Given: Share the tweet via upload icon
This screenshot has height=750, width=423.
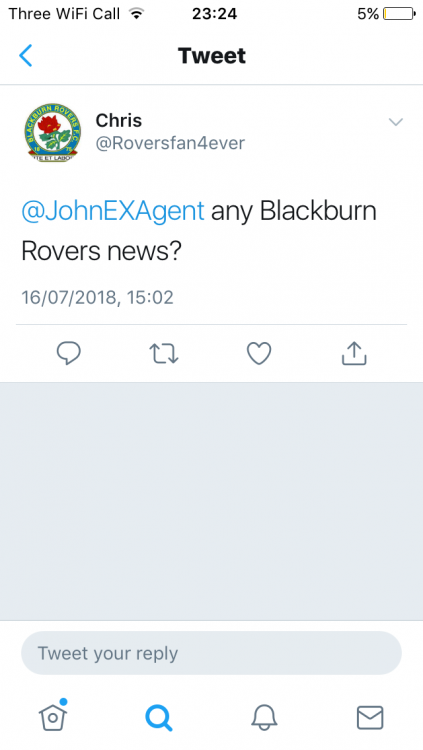Looking at the screenshot, I should pyautogui.click(x=354, y=353).
